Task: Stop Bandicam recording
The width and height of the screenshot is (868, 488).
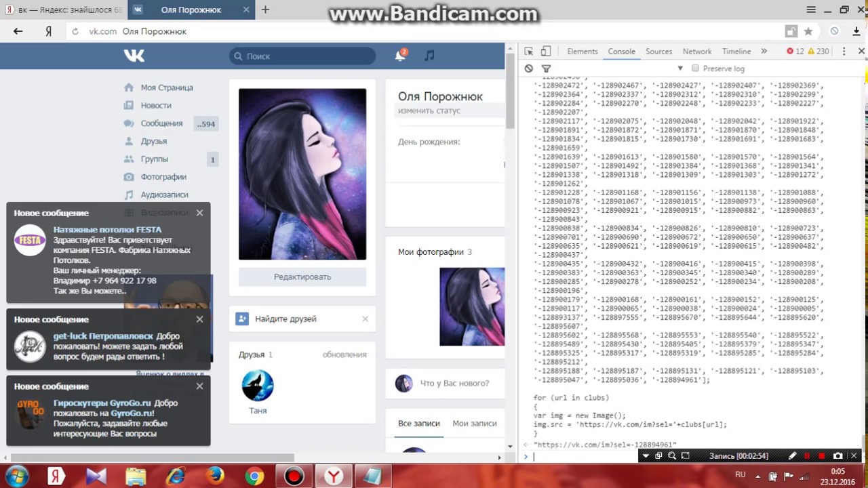Action: point(822,456)
